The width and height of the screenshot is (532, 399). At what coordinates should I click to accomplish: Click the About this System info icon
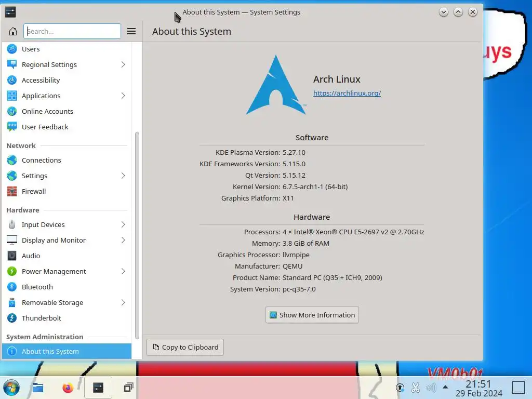(x=12, y=352)
